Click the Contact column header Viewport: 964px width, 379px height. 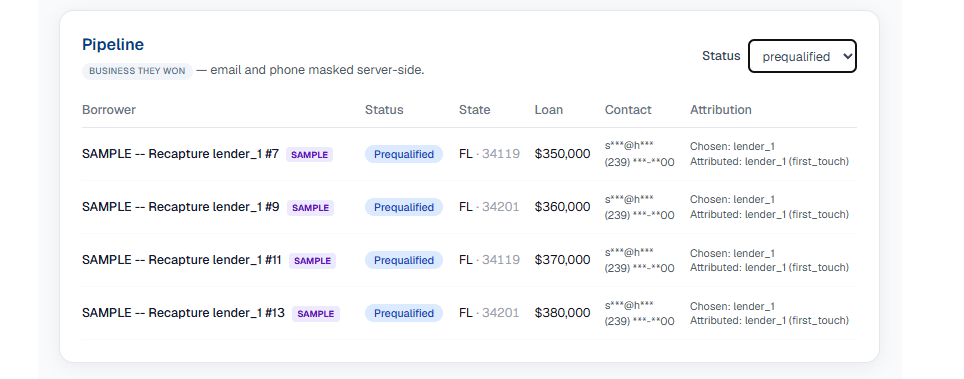(x=628, y=110)
